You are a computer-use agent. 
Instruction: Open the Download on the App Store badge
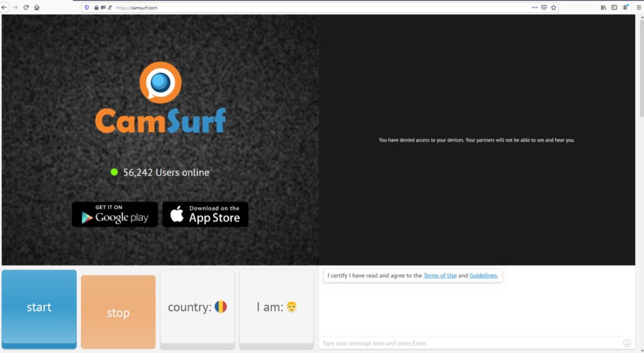206,214
